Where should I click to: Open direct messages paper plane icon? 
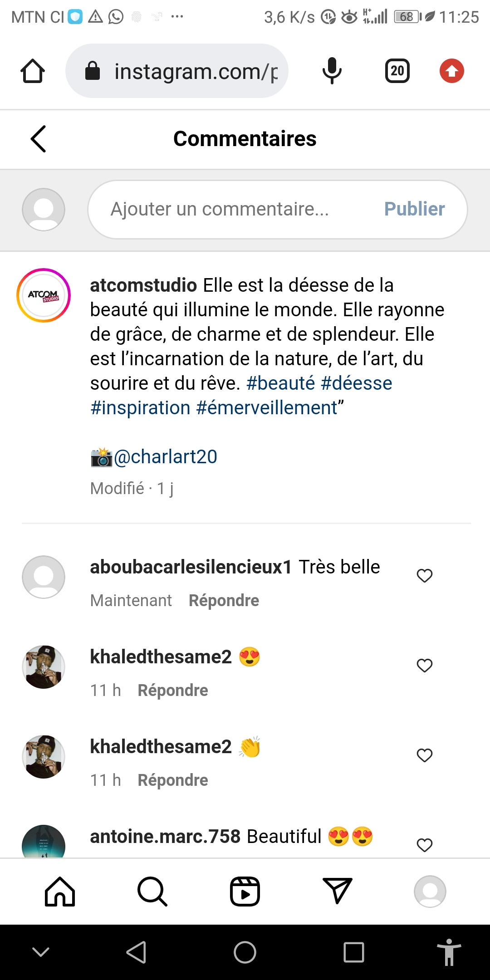[338, 891]
